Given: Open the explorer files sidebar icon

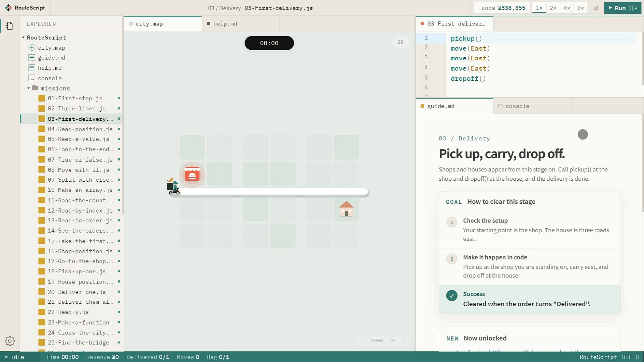Looking at the screenshot, I should pos(9,26).
